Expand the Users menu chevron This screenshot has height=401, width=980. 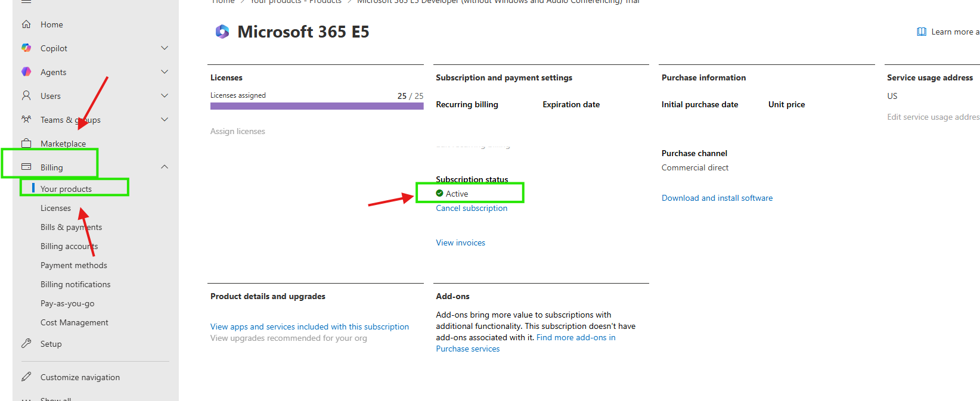pyautogui.click(x=165, y=95)
